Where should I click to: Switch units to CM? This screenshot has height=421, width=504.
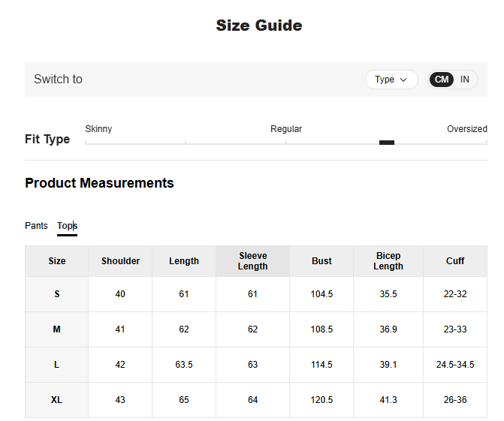[442, 80]
